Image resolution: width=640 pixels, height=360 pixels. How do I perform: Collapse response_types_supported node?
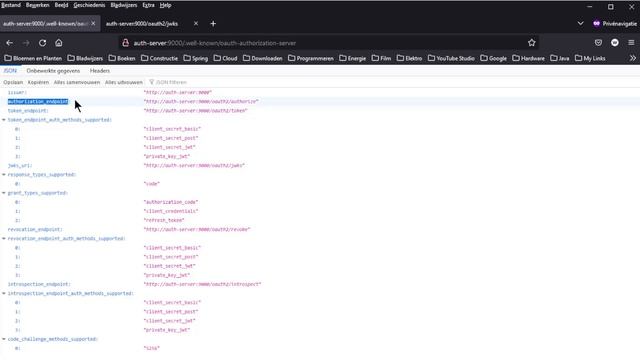coord(4,175)
